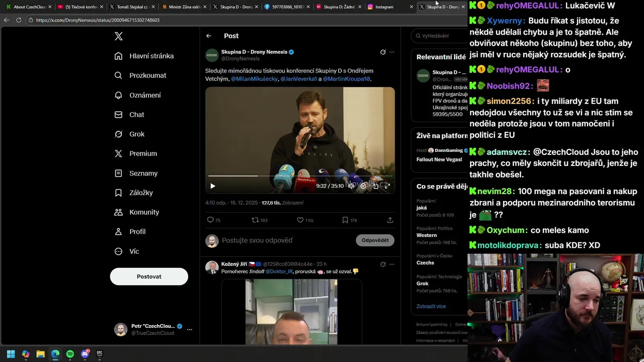The width and height of the screenshot is (644, 362).
Task: Open @MilanMikulecky mention link
Action: click(x=254, y=79)
